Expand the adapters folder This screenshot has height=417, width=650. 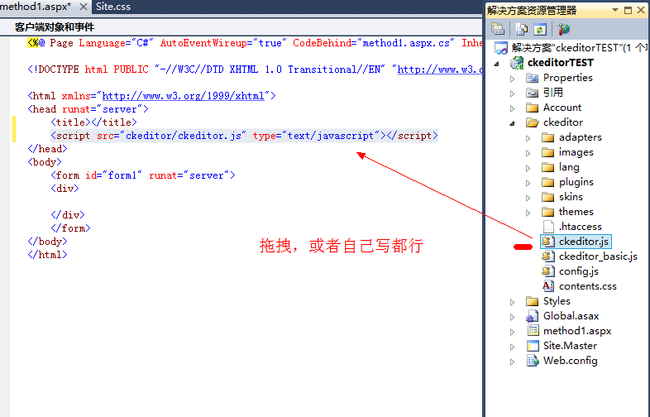coord(528,138)
